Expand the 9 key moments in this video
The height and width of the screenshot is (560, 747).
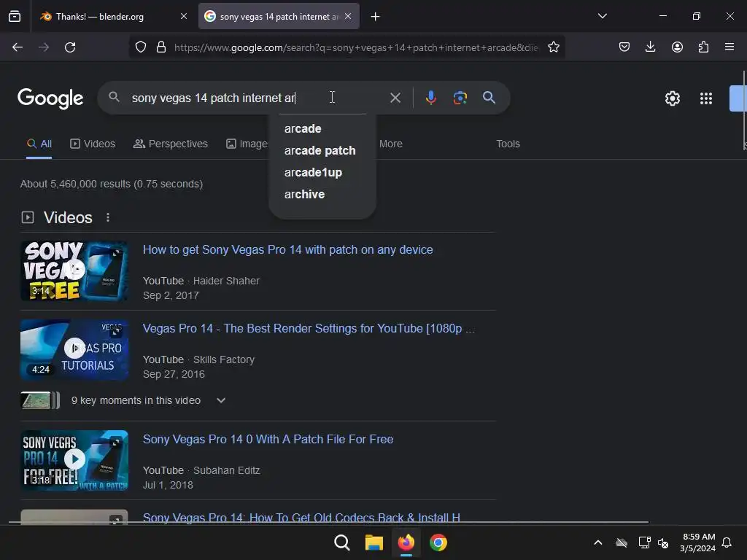[220, 400]
